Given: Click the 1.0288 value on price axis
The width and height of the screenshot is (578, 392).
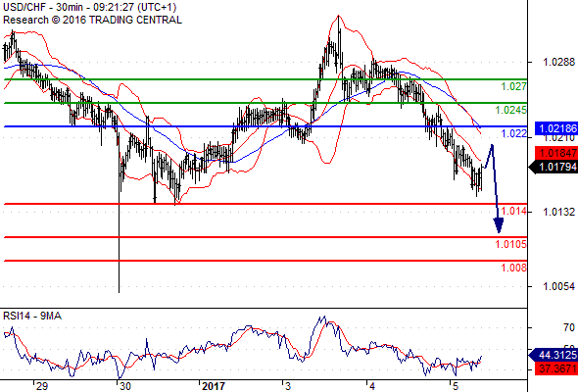Looking at the screenshot, I should (558, 62).
